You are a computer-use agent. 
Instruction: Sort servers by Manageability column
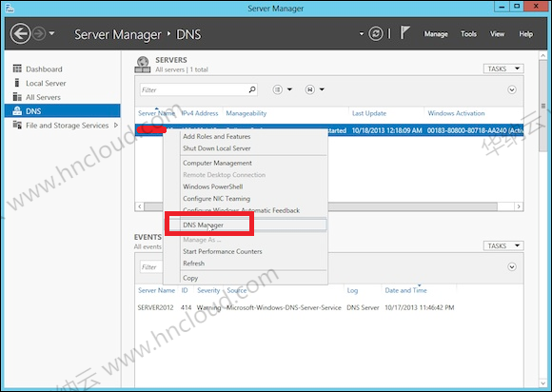click(x=246, y=113)
